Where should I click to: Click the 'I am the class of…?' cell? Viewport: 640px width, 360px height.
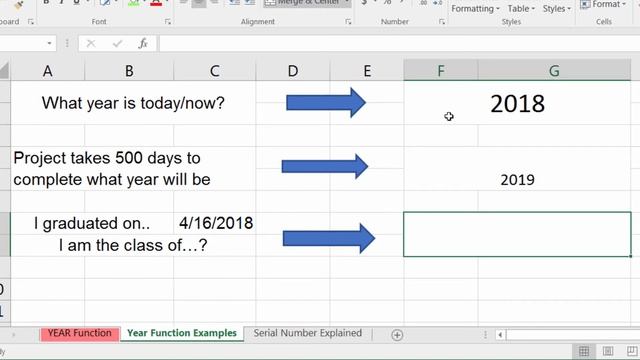(x=133, y=245)
